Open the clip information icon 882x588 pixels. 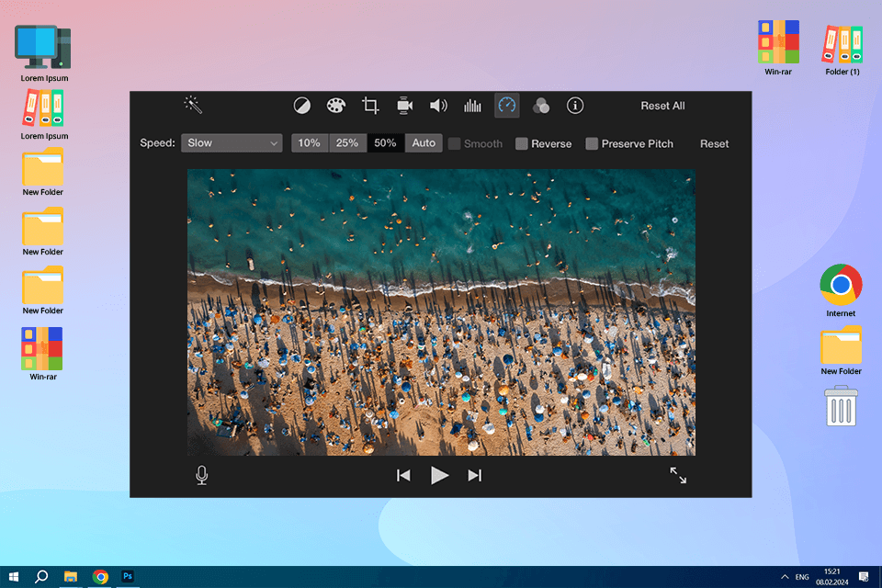[x=575, y=106]
